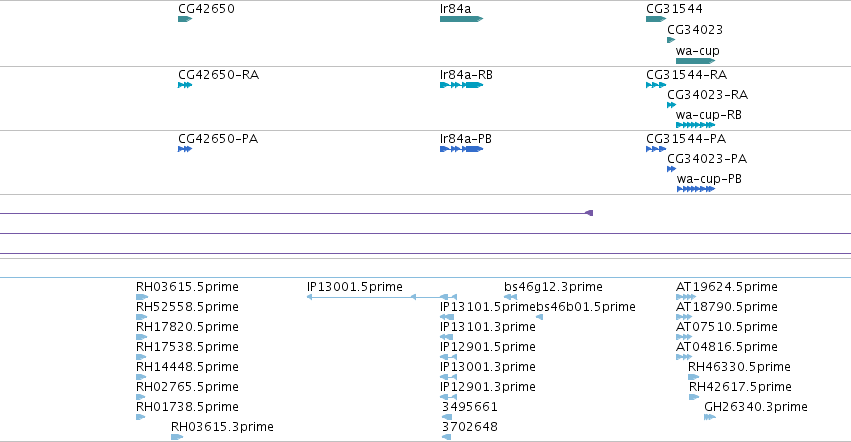Click the IP13001.3prime EST label
The image size is (851, 442).
[488, 367]
